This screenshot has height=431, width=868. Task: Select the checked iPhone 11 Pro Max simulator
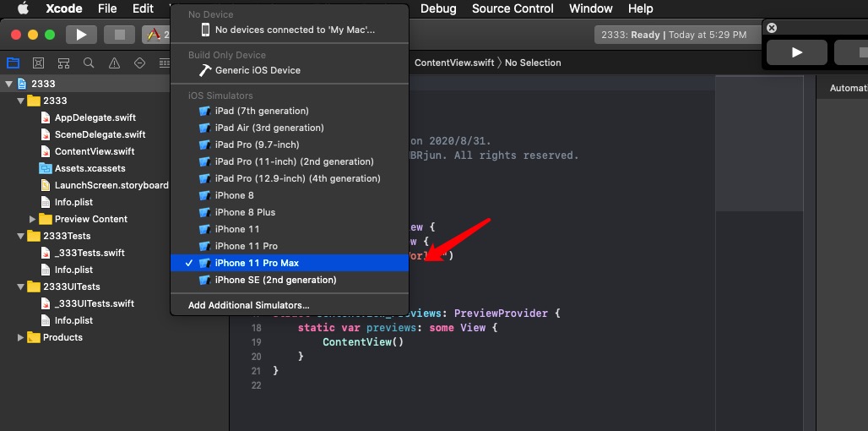pos(290,263)
